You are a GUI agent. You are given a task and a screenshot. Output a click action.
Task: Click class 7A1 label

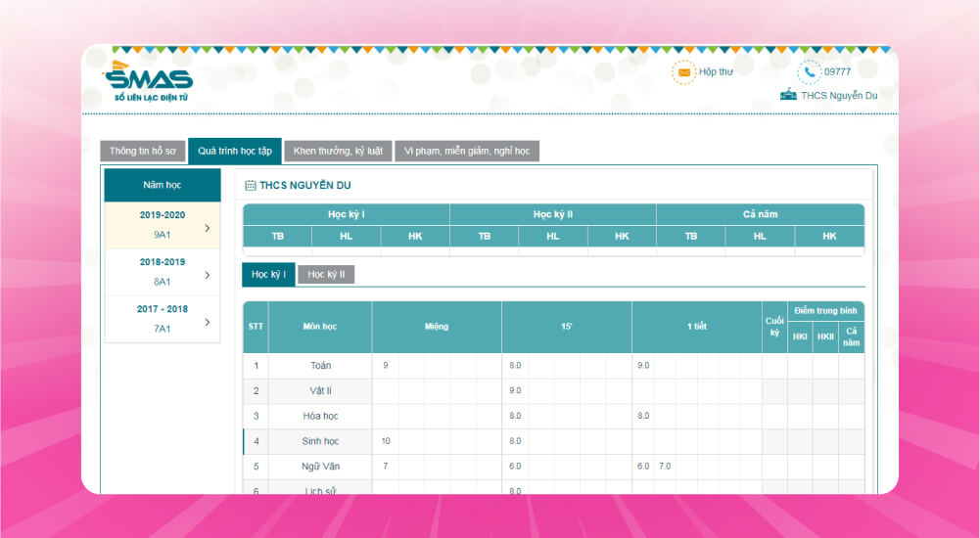(x=163, y=329)
